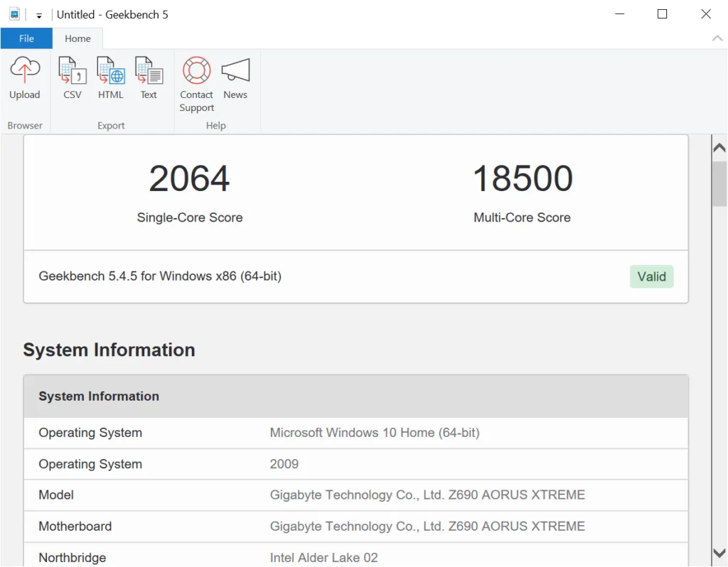728x567 pixels.
Task: Click the Valid status badge
Action: pos(651,276)
